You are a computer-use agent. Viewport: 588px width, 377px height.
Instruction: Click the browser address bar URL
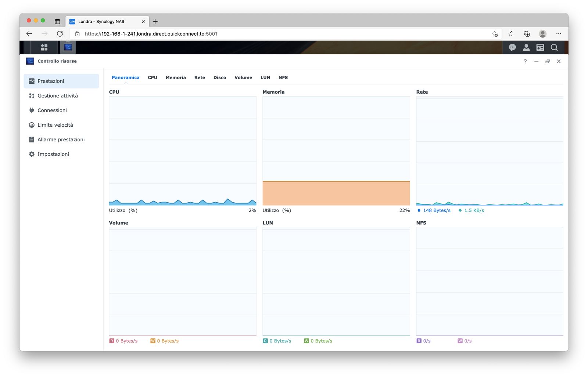point(151,34)
